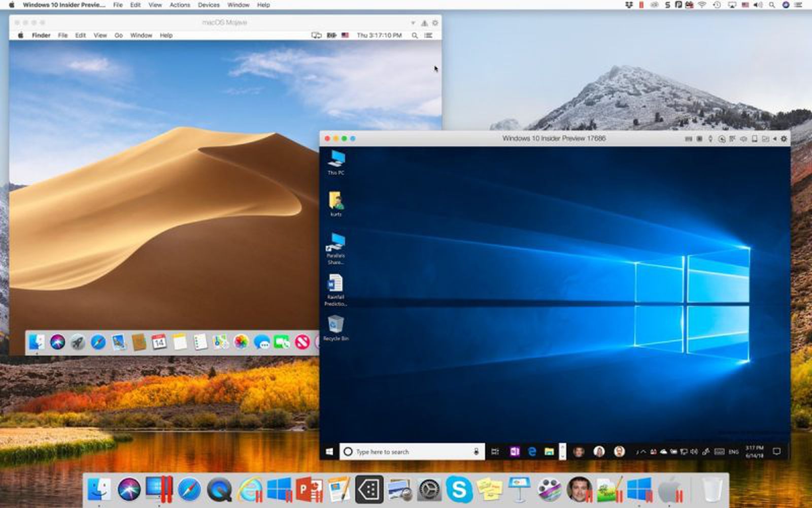Viewport: 812px width, 508px height.
Task: Toggle the microphone in the Parallels toolbar
Action: click(710, 139)
